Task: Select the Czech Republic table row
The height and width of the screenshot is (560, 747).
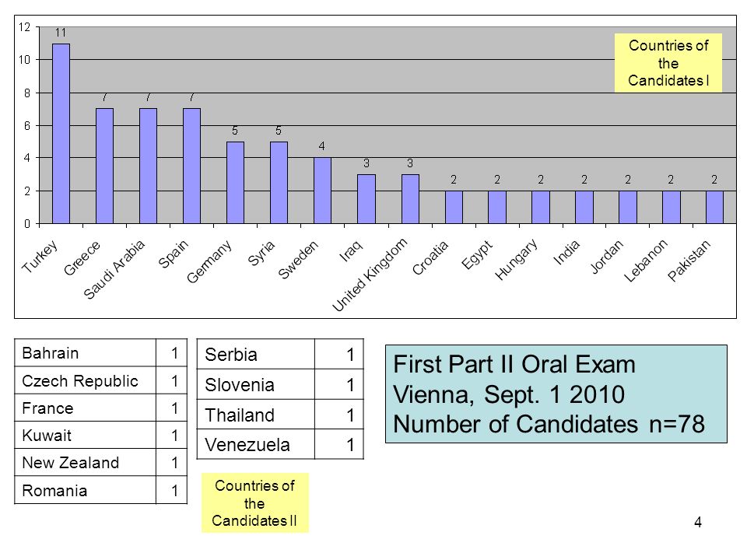Action: point(100,380)
